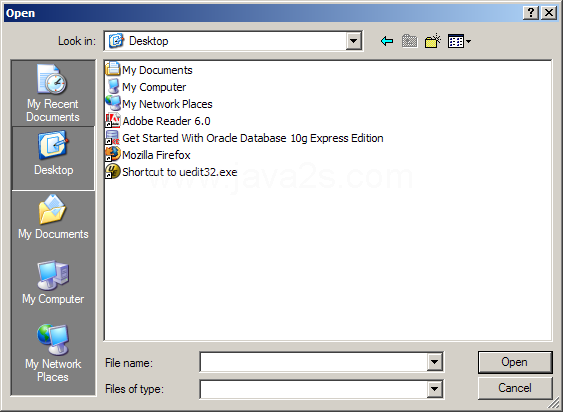Viewport: 563px width, 412px height.
Task: Open My Computer in the places bar
Action: click(53, 282)
